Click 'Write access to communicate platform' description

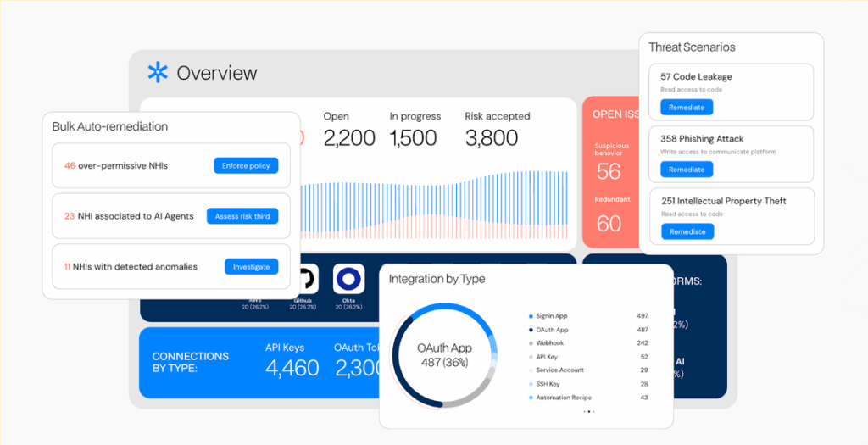[718, 152]
